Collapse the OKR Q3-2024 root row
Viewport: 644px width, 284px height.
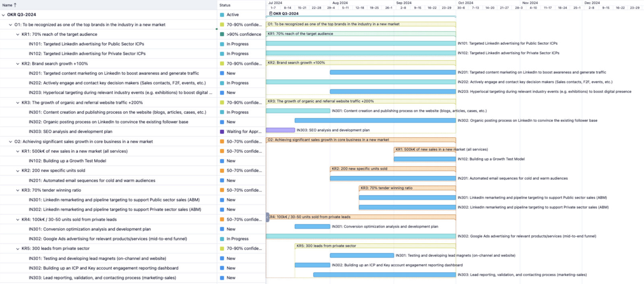4,15
